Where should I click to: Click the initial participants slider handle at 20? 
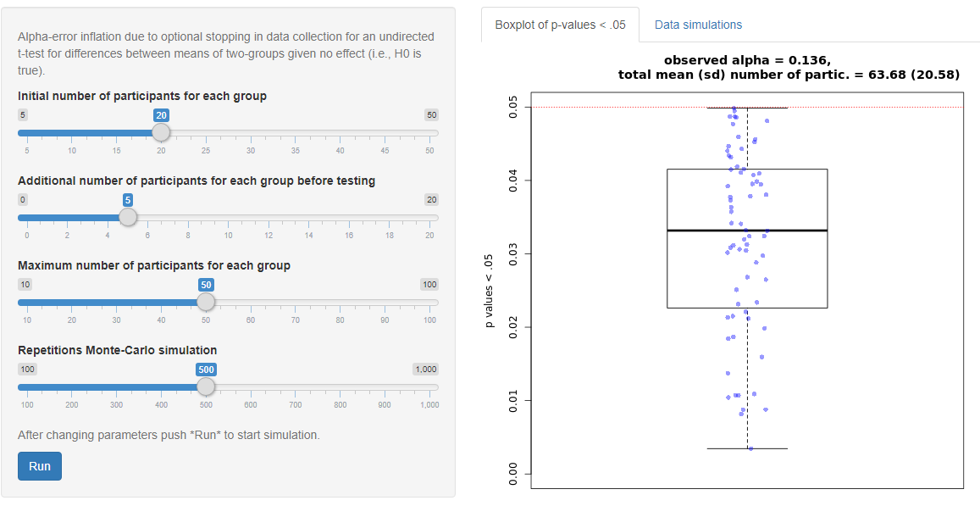pyautogui.click(x=161, y=132)
